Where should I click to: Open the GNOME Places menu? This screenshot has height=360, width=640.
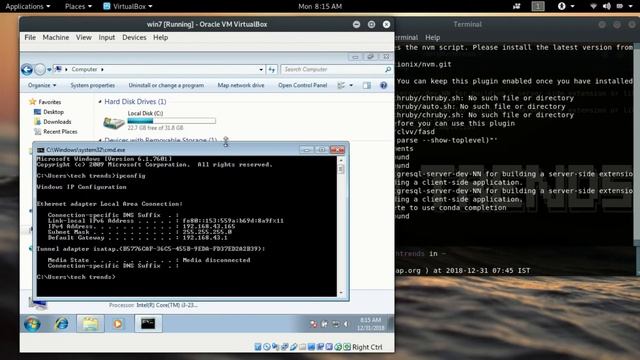click(x=78, y=6)
